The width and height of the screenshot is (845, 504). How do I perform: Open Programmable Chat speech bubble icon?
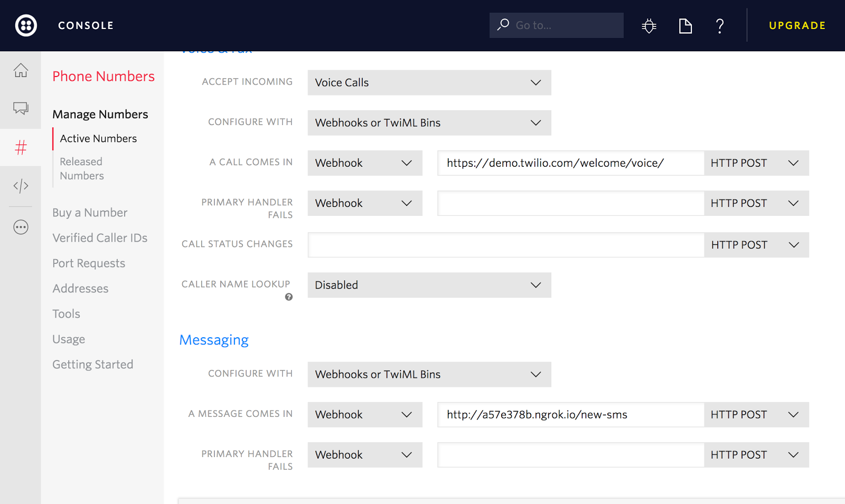pyautogui.click(x=21, y=109)
